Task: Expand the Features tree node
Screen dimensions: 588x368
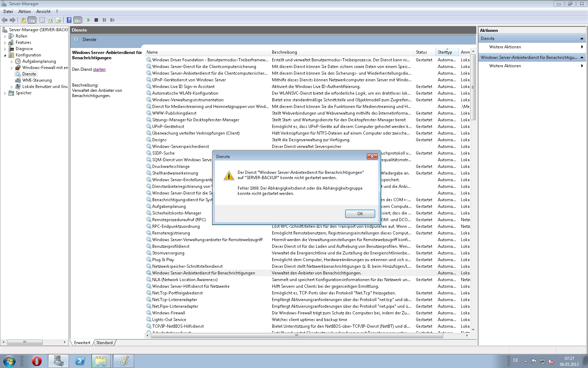Action: [5, 42]
